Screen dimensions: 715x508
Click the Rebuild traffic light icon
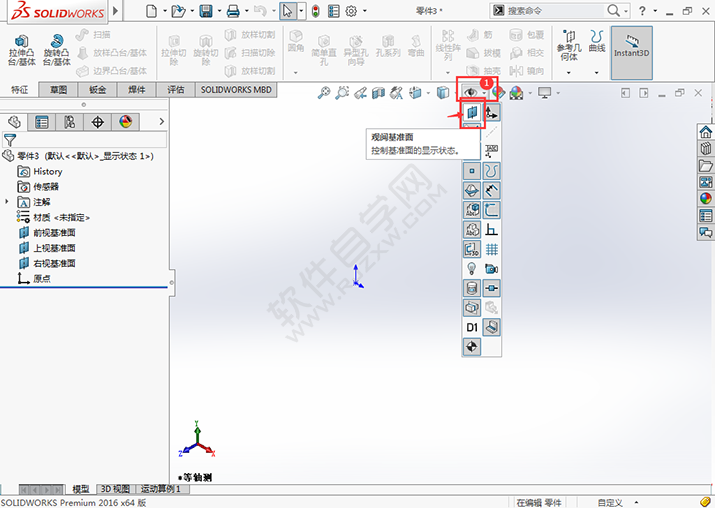point(316,11)
